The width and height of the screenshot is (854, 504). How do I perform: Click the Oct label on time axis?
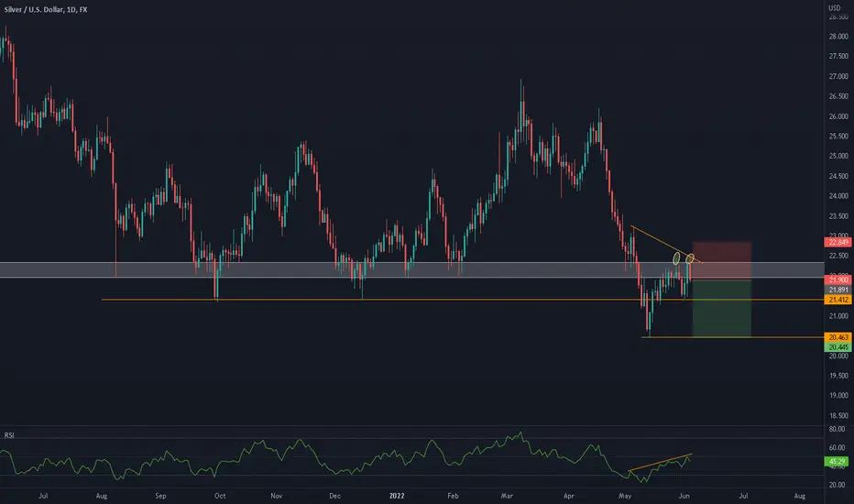(220, 496)
